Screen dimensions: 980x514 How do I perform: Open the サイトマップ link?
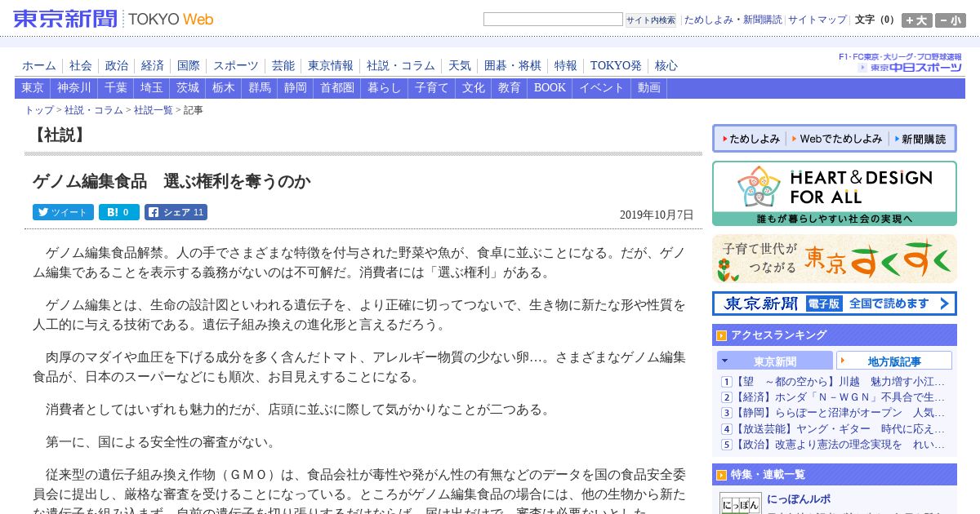click(817, 20)
